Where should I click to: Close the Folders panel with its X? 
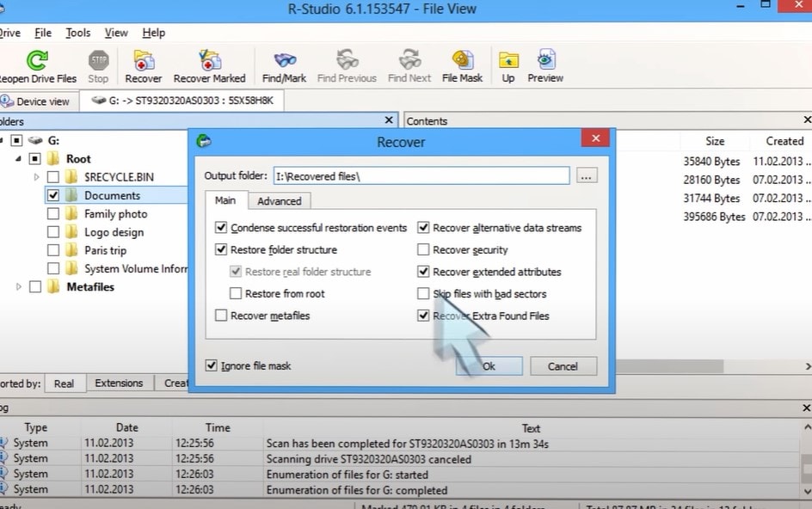389,120
